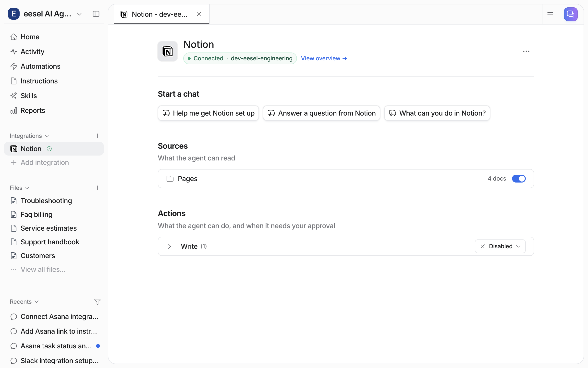Open the 'Asana task status an...' chat
This screenshot has width=588, height=368.
click(54, 346)
